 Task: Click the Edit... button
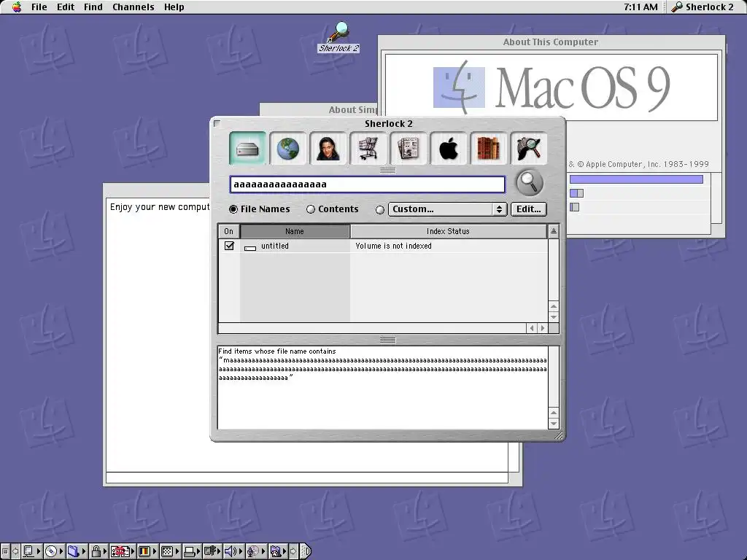pyautogui.click(x=529, y=209)
